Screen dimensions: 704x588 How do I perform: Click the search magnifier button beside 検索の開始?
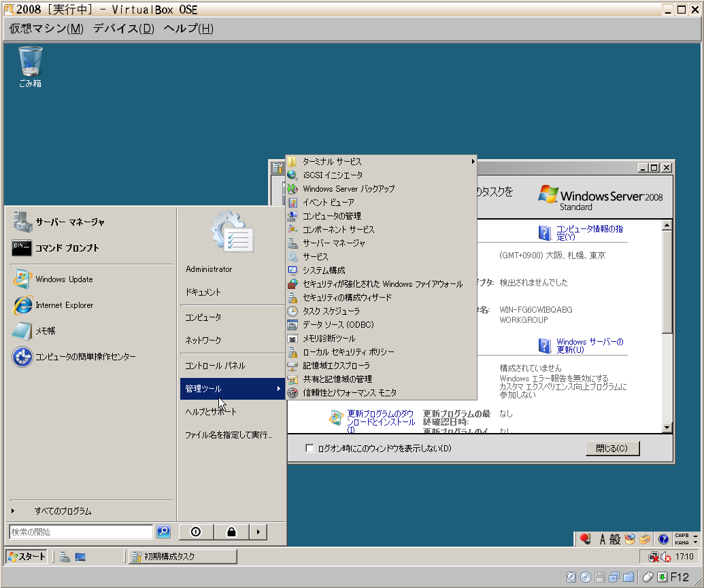(x=163, y=532)
